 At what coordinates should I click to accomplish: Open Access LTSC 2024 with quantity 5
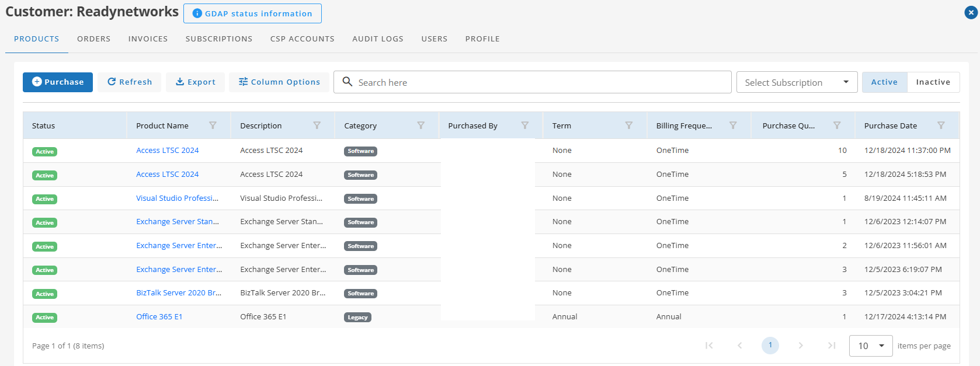pyautogui.click(x=167, y=175)
